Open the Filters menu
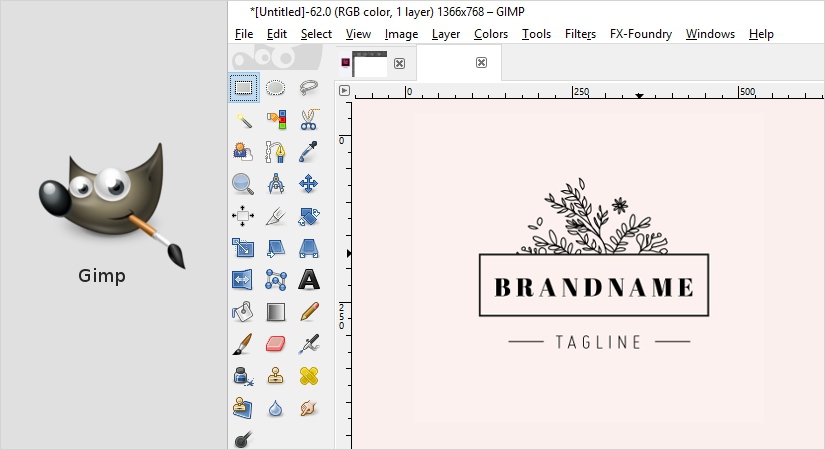The height and width of the screenshot is (450, 825). pos(580,34)
